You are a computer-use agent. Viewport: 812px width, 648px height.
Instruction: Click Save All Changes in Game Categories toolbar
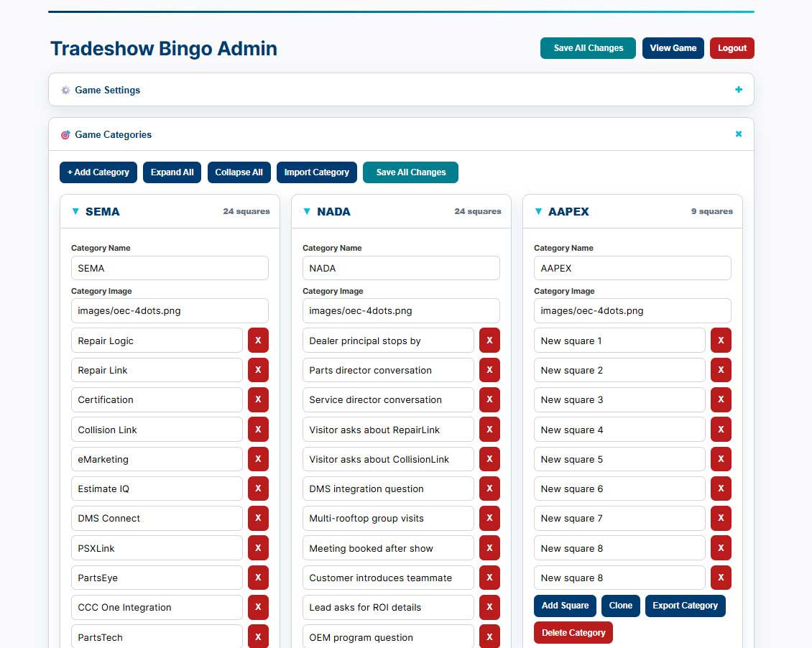click(x=410, y=172)
